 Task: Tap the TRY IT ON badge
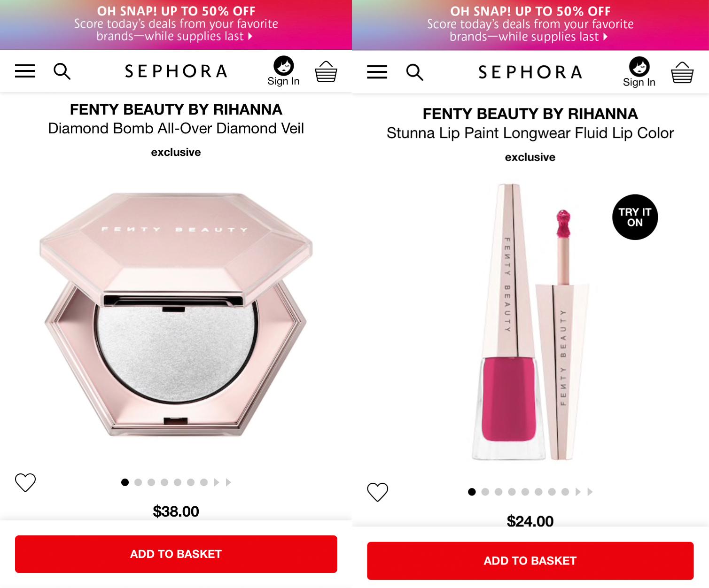tap(635, 217)
